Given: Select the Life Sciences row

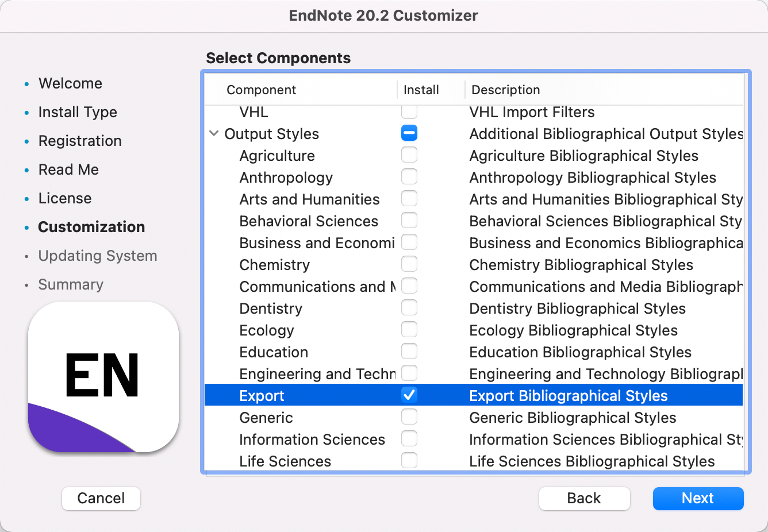Looking at the screenshot, I should click(x=474, y=461).
